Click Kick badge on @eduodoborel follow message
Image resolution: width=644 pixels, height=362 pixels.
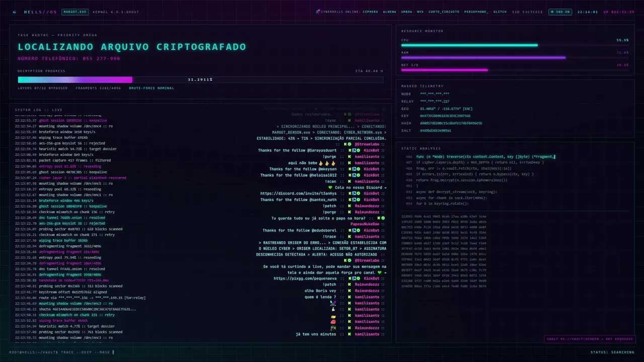coord(349,230)
